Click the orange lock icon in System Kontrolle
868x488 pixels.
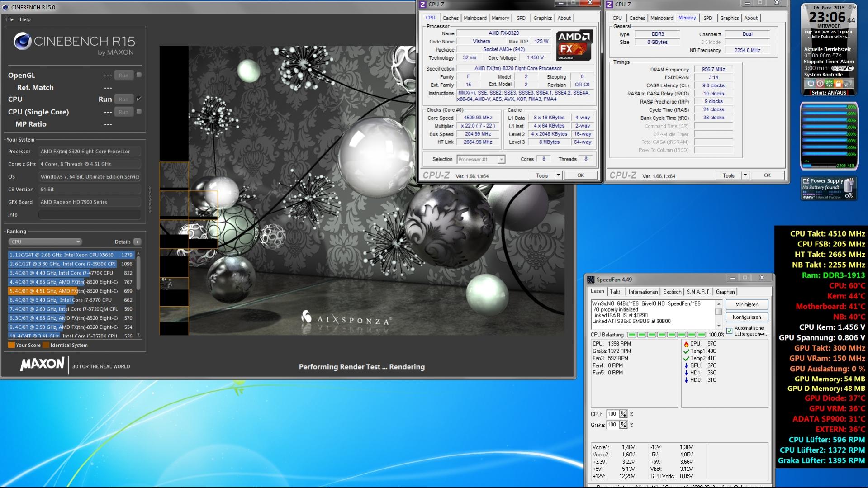coord(838,84)
